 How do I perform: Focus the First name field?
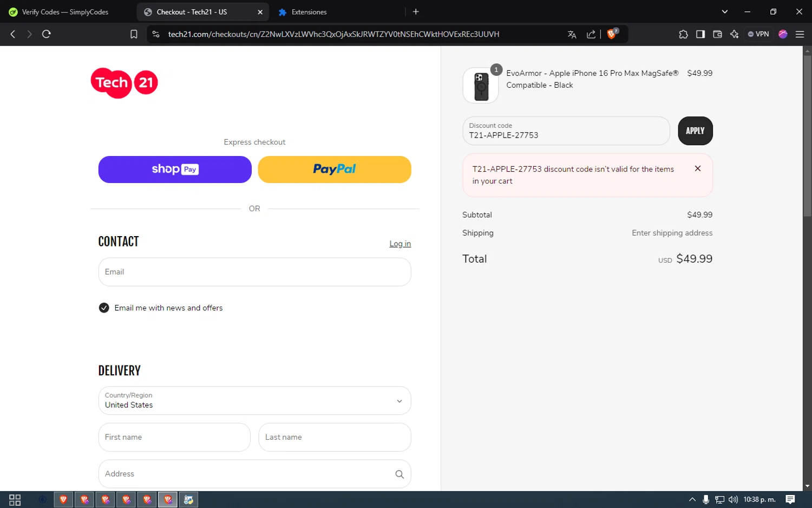click(174, 437)
